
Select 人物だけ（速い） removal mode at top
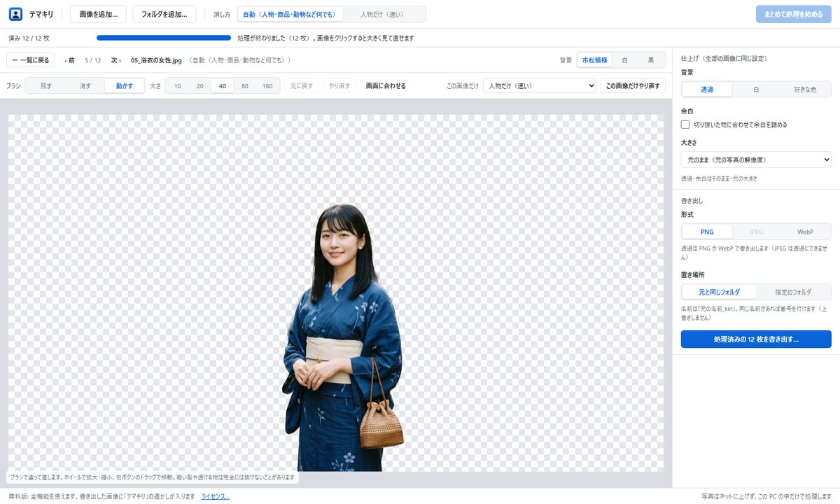[382, 14]
